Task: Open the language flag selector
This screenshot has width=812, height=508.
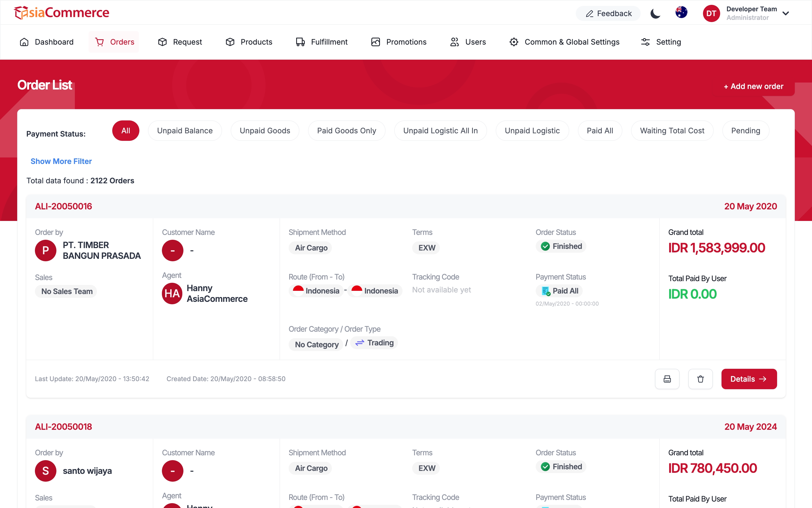Action: 681,12
